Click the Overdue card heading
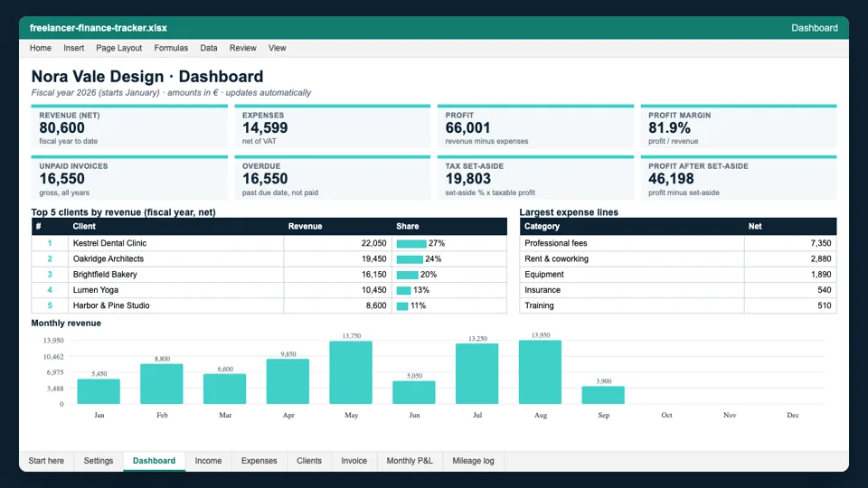Viewport: 868px width, 488px height. coord(261,166)
